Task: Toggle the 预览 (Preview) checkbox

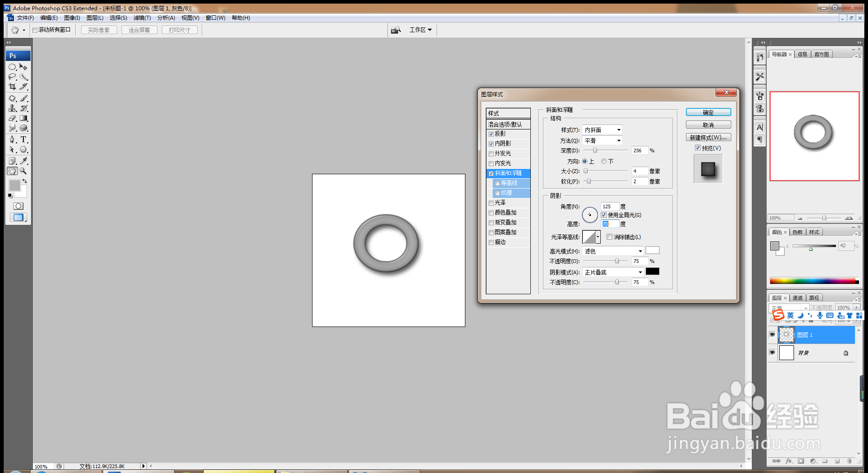Action: pyautogui.click(x=698, y=148)
